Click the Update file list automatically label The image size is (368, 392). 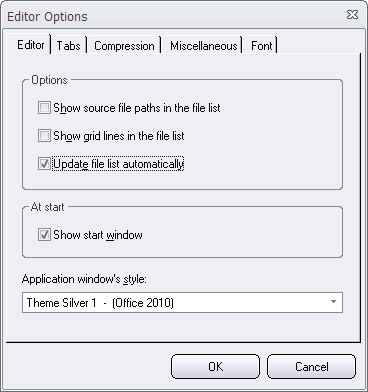[x=118, y=164]
